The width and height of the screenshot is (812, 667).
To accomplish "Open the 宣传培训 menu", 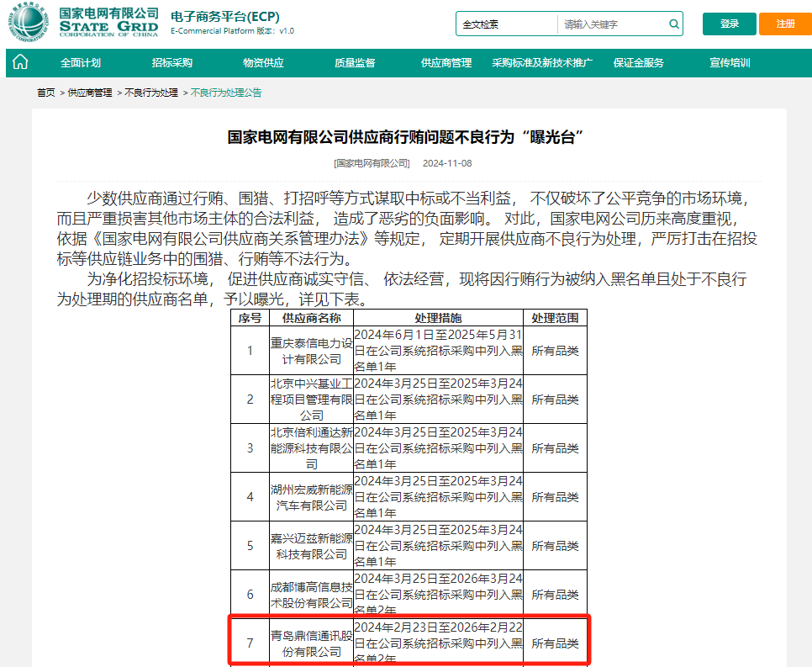I will pos(730,63).
